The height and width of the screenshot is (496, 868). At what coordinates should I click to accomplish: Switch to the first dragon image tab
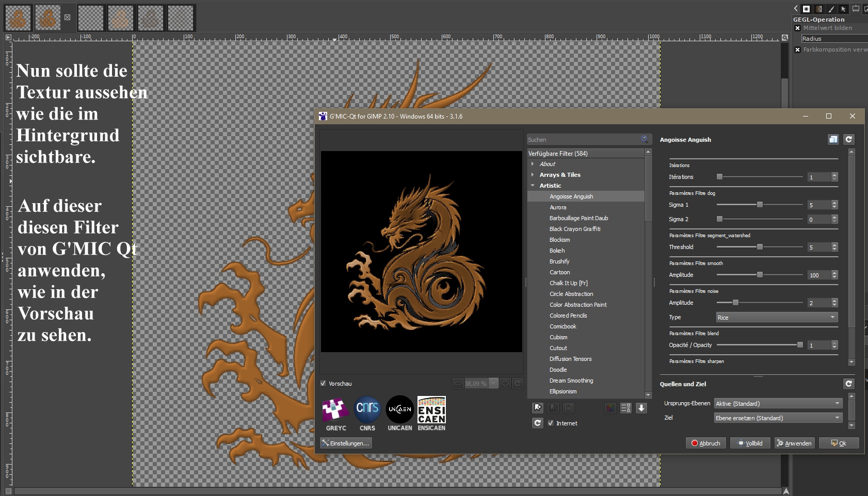(x=18, y=18)
